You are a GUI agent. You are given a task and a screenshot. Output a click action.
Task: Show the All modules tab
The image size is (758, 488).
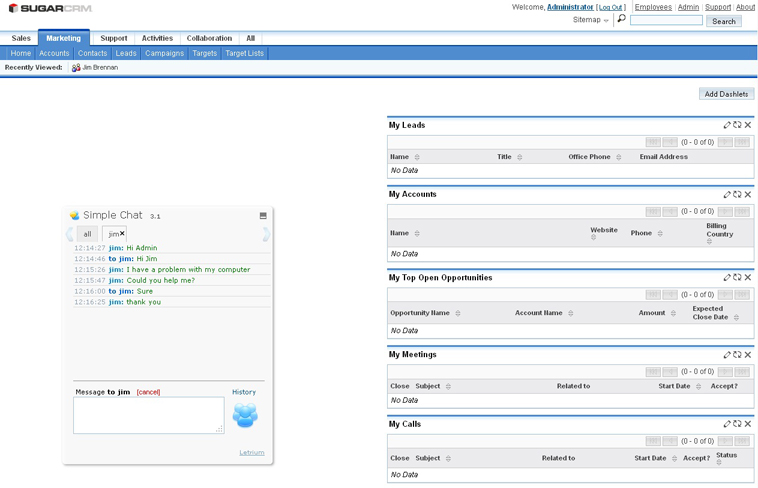250,38
